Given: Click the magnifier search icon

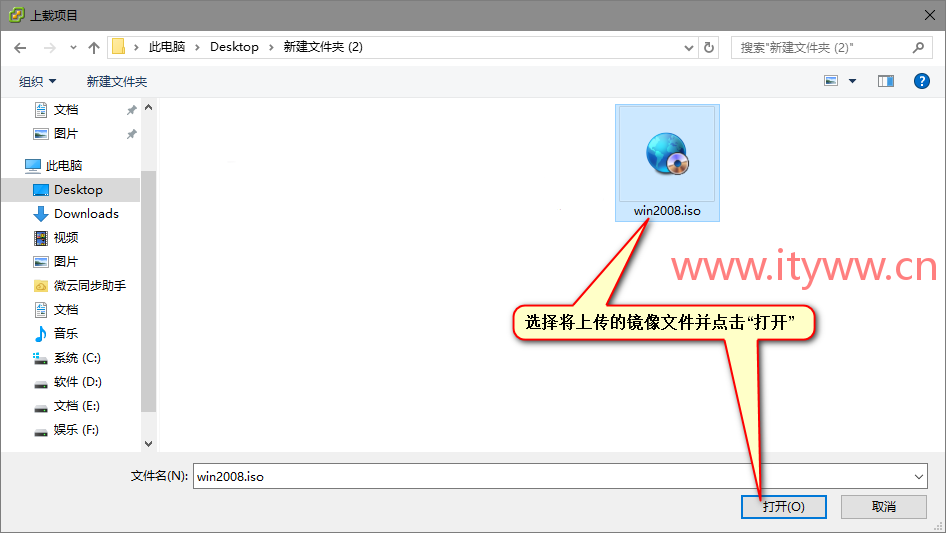Looking at the screenshot, I should [x=918, y=48].
